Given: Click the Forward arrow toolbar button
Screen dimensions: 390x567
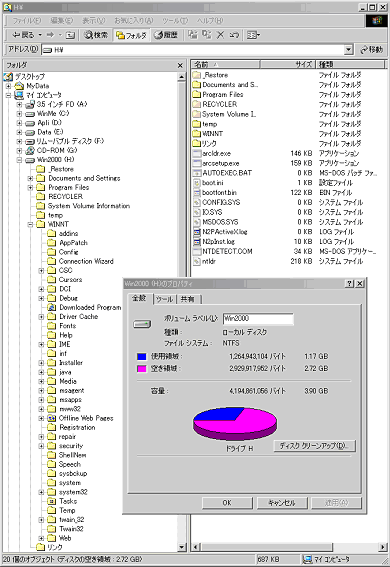Looking at the screenshot, I should [x=50, y=35].
